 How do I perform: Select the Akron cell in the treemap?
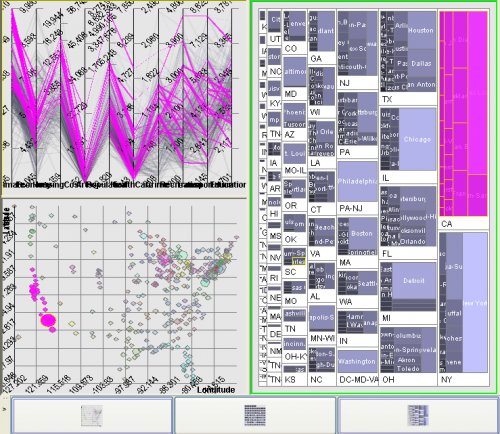tap(407, 360)
